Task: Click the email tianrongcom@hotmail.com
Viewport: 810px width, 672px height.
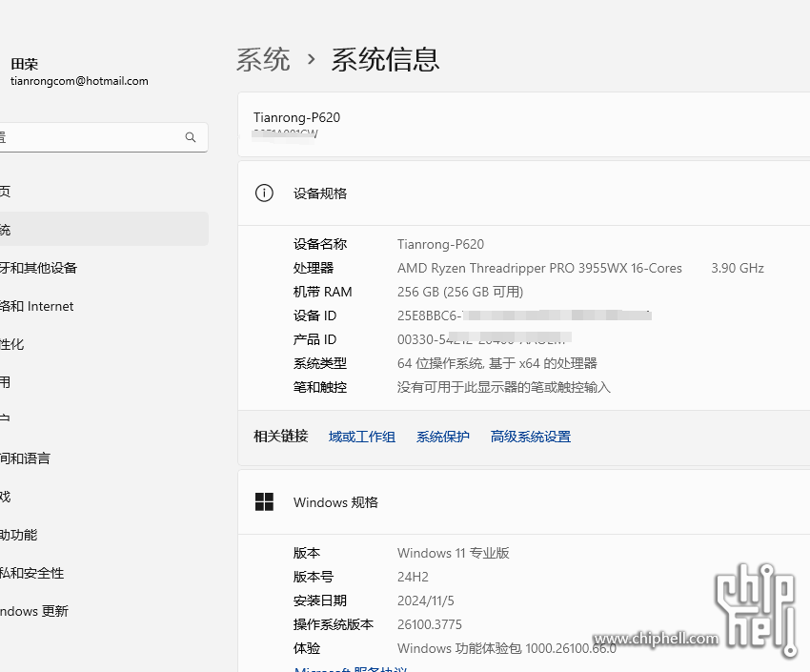Action: [79, 81]
